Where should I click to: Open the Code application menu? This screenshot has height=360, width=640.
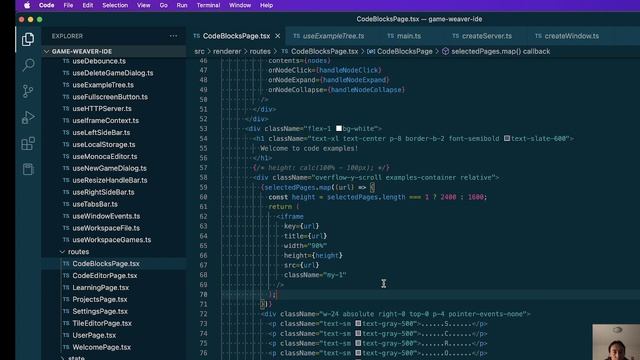click(46, 5)
